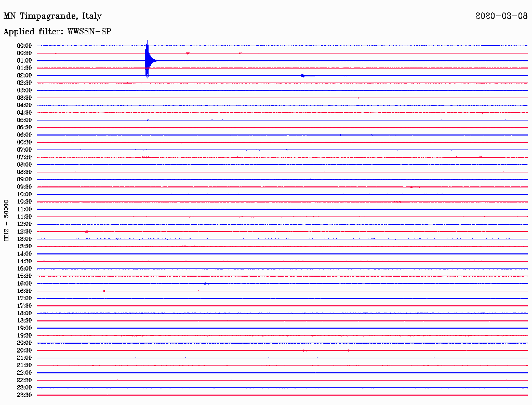The width and height of the screenshot is (532, 405).
Task: Click the Applied filter WWSSN-SP text
Action: pyautogui.click(x=57, y=32)
